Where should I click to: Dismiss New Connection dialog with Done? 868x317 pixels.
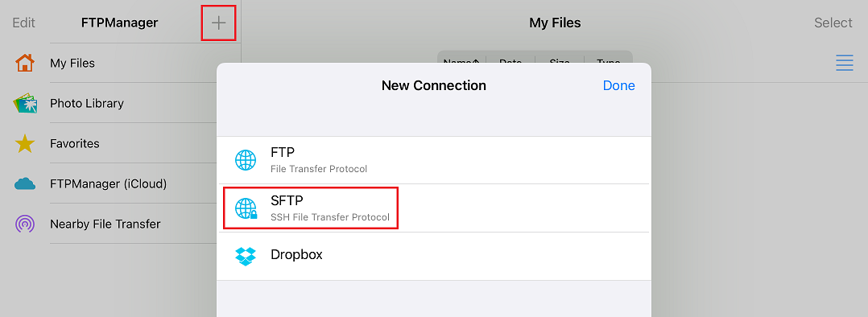[x=619, y=86]
